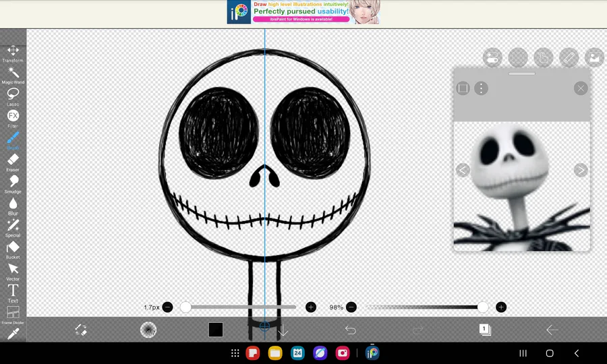Viewport: 607px width, 364px height.
Task: Toggle the stabilizer switch icon
Action: pyautogui.click(x=492, y=58)
